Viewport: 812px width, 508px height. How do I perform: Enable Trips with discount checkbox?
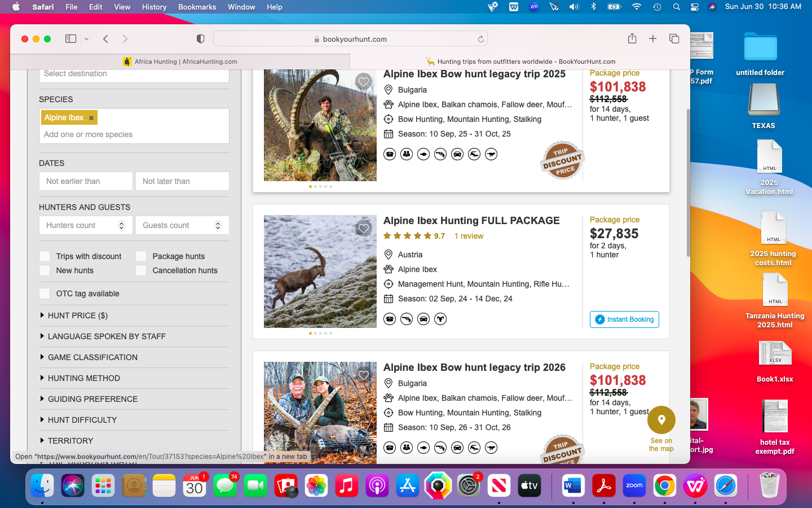coord(45,256)
